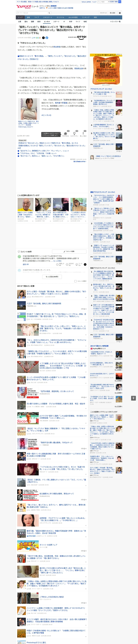Open video ranking 'M-1優勝会見 第21代目王者'
This screenshot has height=644, width=138.
click(104, 275)
